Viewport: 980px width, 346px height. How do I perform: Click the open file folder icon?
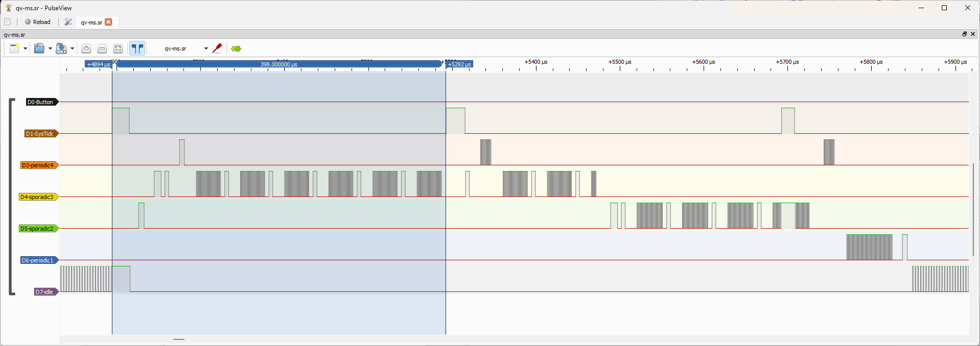point(39,48)
